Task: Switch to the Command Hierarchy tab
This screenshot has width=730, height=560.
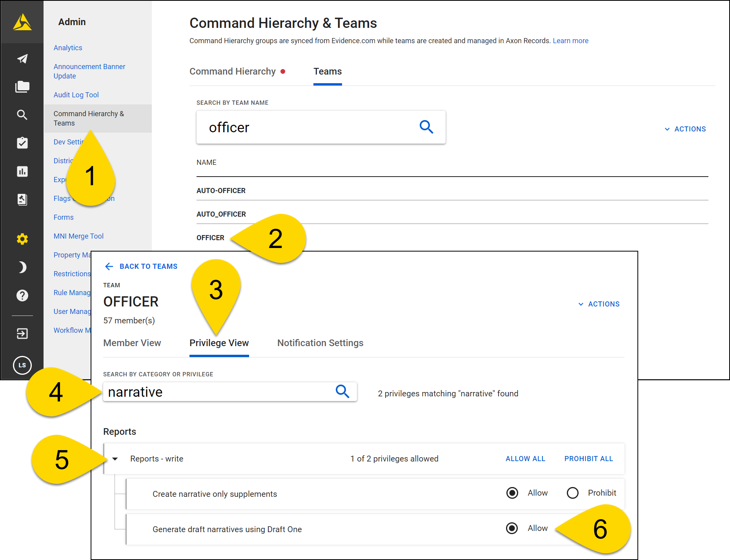Action: coord(233,71)
